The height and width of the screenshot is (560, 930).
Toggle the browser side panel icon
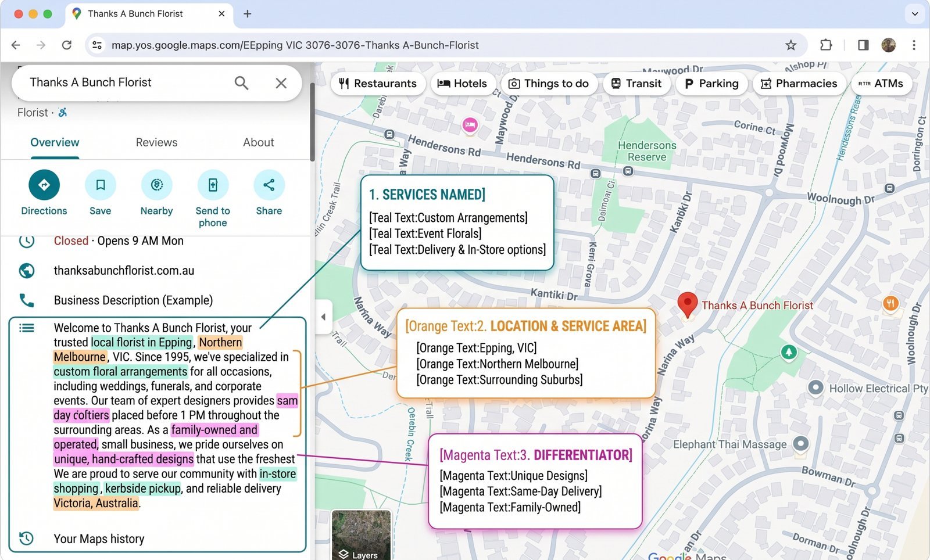click(x=863, y=45)
